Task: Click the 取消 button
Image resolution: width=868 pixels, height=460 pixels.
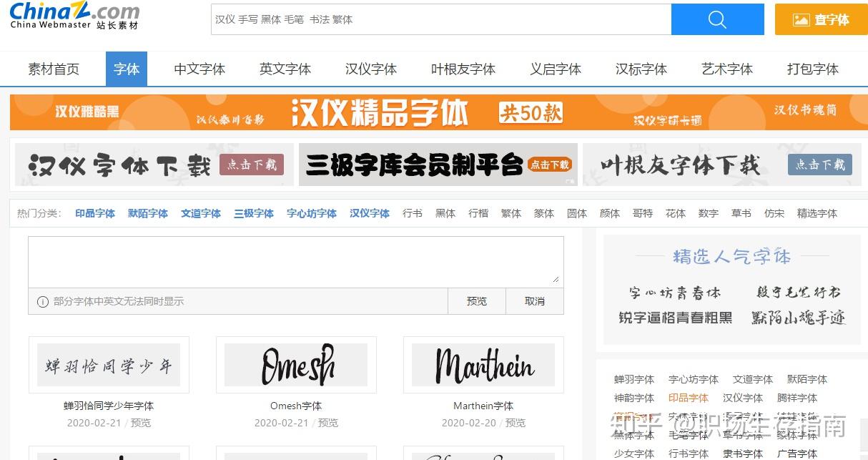Action: pyautogui.click(x=535, y=301)
